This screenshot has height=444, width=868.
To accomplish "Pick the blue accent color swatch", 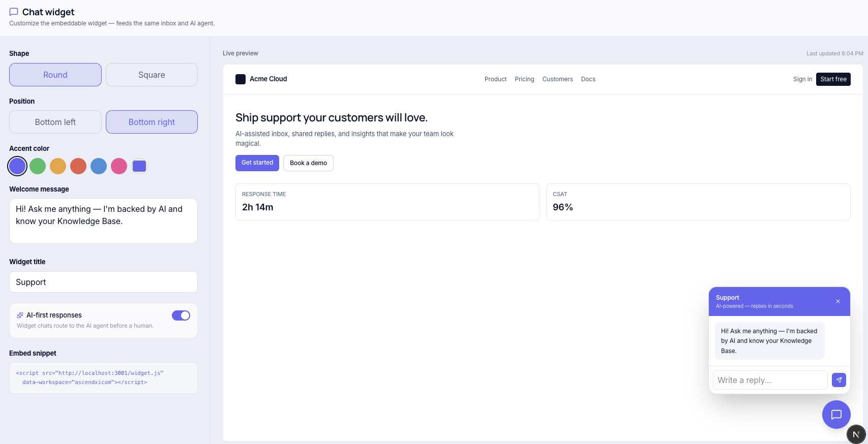I will point(99,166).
